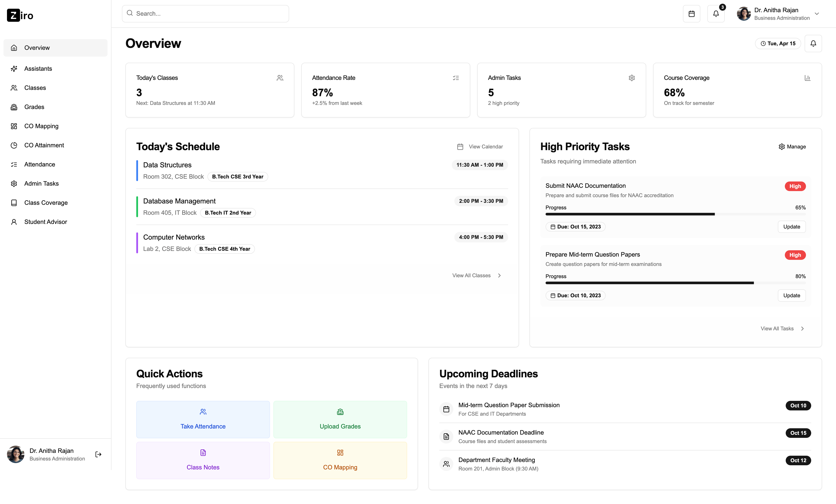Click the logout icon beside sidebar profile
This screenshot has height=504, width=836.
[x=98, y=454]
